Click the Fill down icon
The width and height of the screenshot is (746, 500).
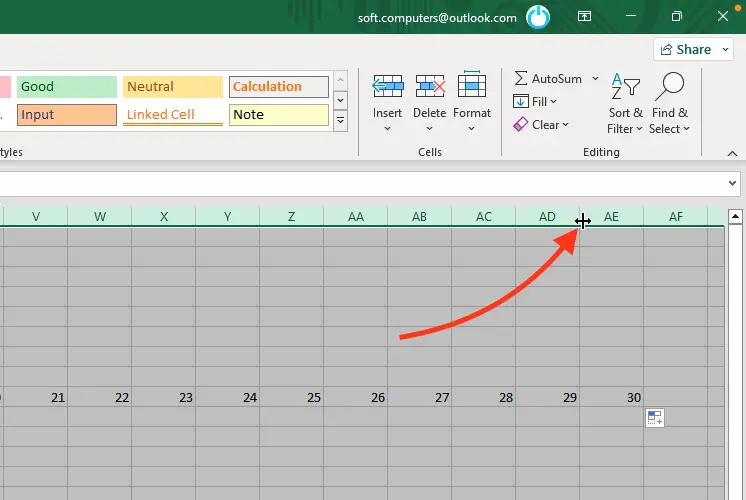(x=521, y=101)
